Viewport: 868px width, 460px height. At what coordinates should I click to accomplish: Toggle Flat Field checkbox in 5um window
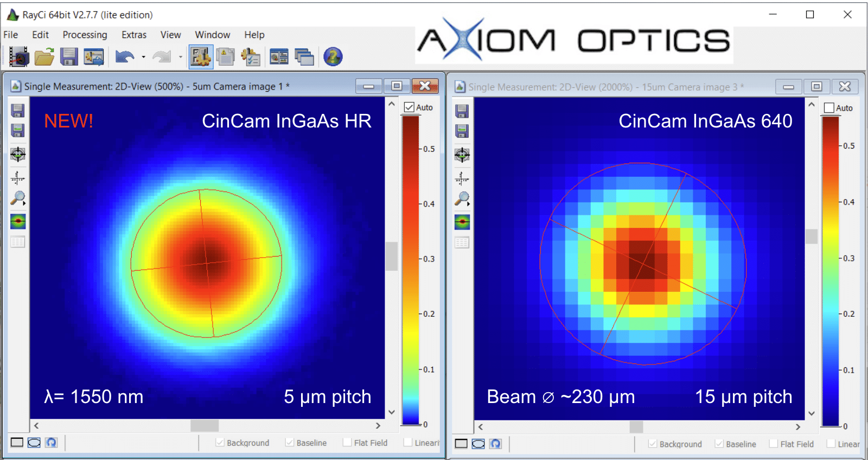coord(347,443)
